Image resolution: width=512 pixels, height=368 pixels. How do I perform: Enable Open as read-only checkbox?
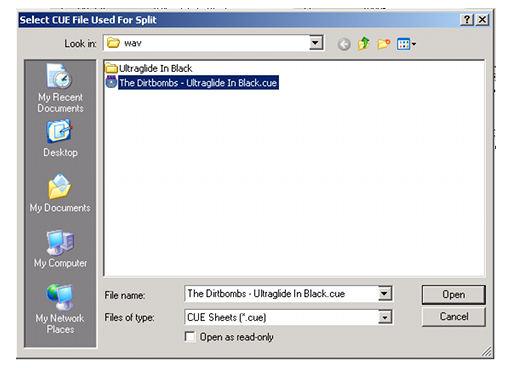click(x=190, y=337)
